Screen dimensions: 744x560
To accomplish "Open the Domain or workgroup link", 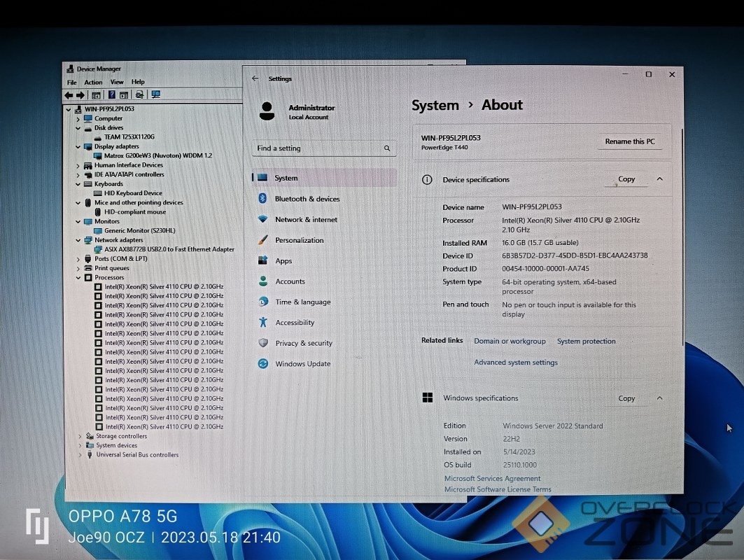I will pos(510,341).
